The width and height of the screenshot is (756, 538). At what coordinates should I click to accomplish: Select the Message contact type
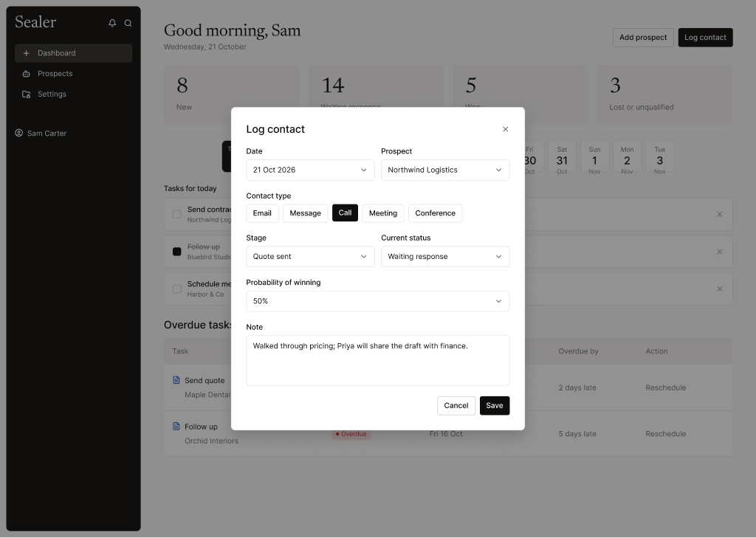tap(305, 213)
